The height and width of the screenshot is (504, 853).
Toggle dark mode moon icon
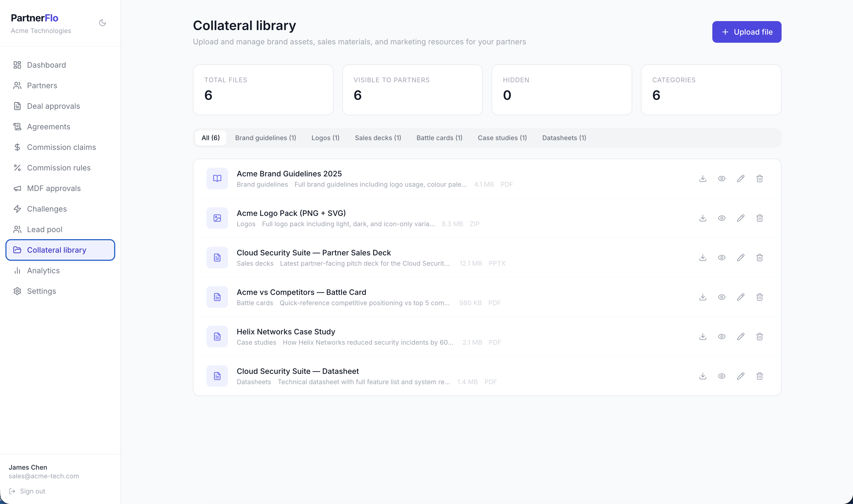pos(103,23)
